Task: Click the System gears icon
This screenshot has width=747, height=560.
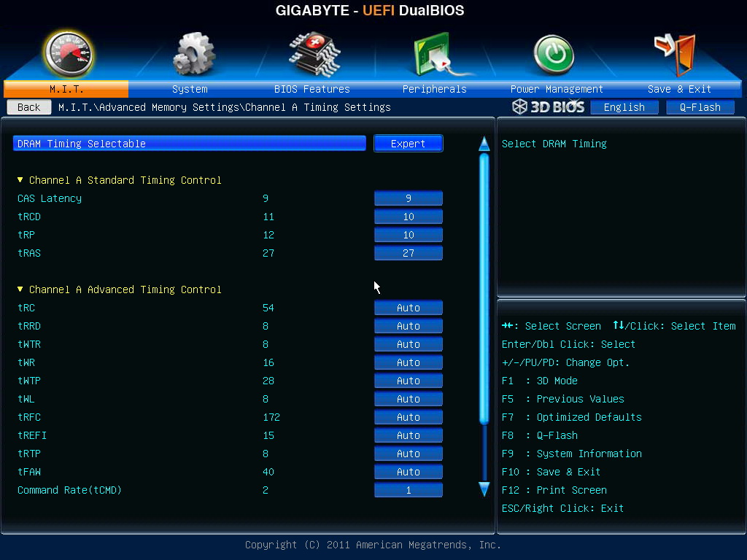Action: tap(193, 54)
